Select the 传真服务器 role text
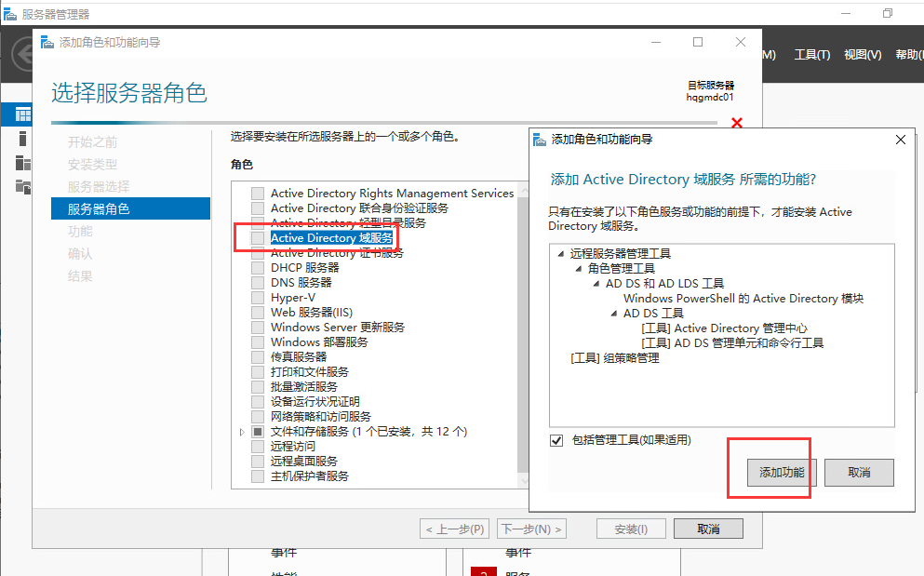924x576 pixels. pyautogui.click(x=298, y=357)
